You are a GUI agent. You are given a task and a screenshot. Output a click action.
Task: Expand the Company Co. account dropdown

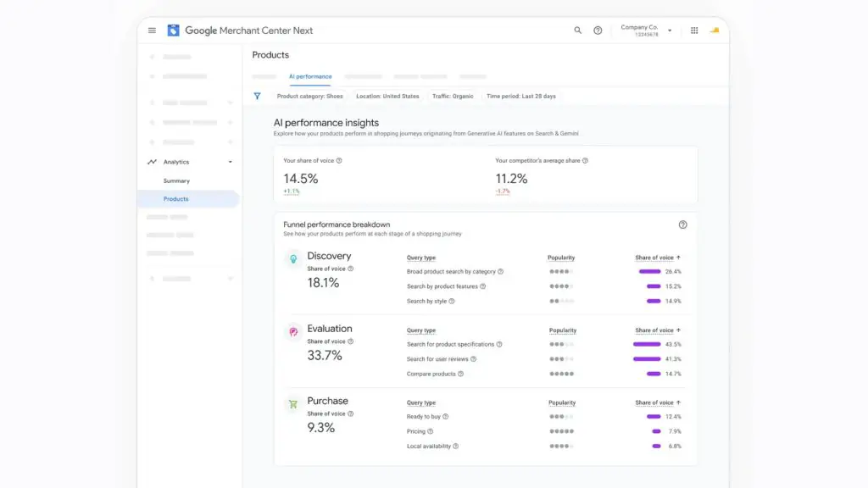(x=670, y=30)
